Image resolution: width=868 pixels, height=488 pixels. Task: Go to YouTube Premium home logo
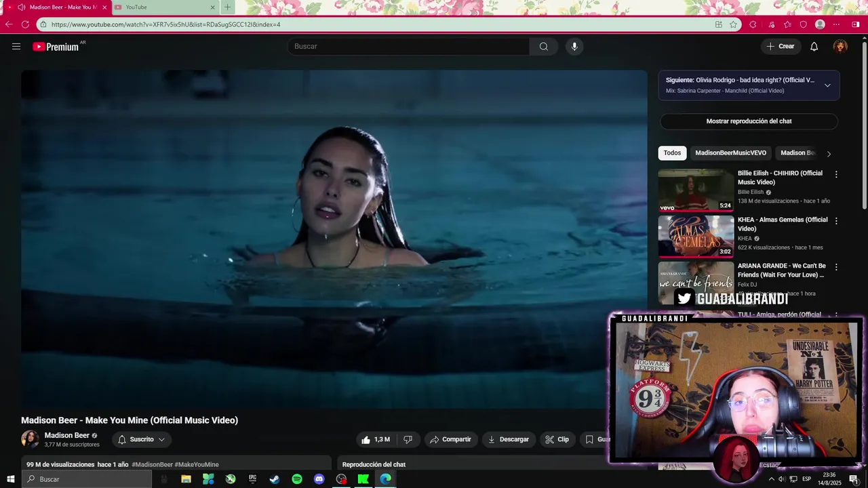[x=56, y=47]
